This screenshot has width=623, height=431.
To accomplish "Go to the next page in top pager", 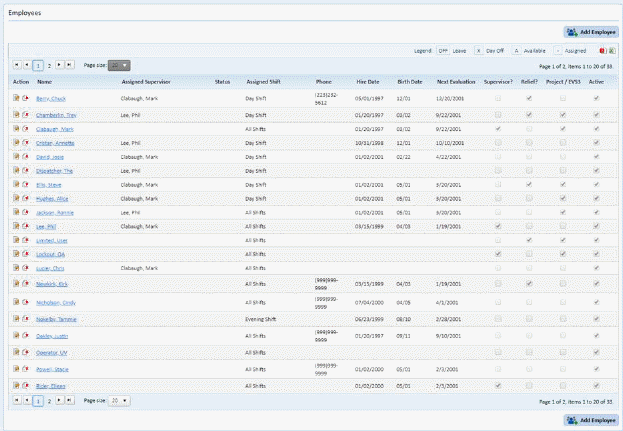I will click(59, 64).
